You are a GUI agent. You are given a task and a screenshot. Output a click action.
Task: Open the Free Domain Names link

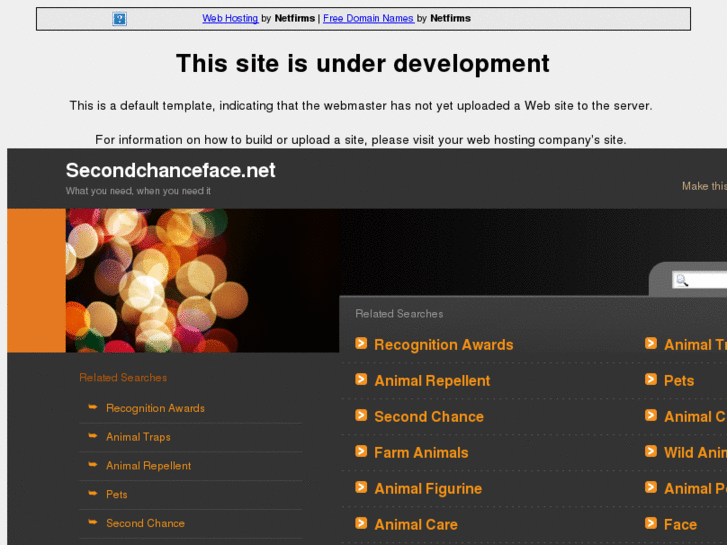tap(368, 18)
